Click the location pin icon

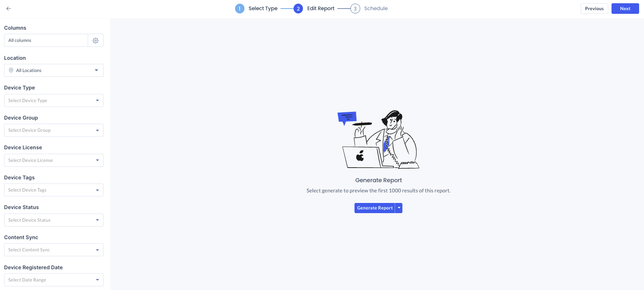pos(11,70)
